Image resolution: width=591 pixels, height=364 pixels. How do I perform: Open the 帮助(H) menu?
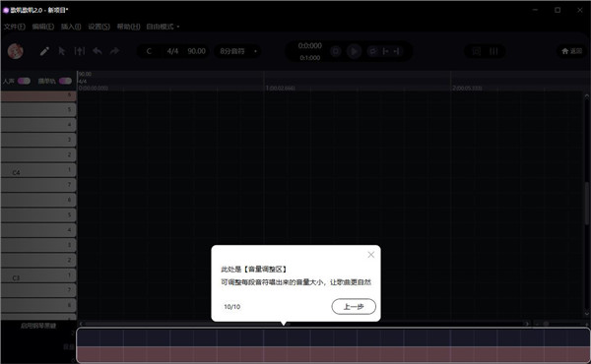coord(128,27)
